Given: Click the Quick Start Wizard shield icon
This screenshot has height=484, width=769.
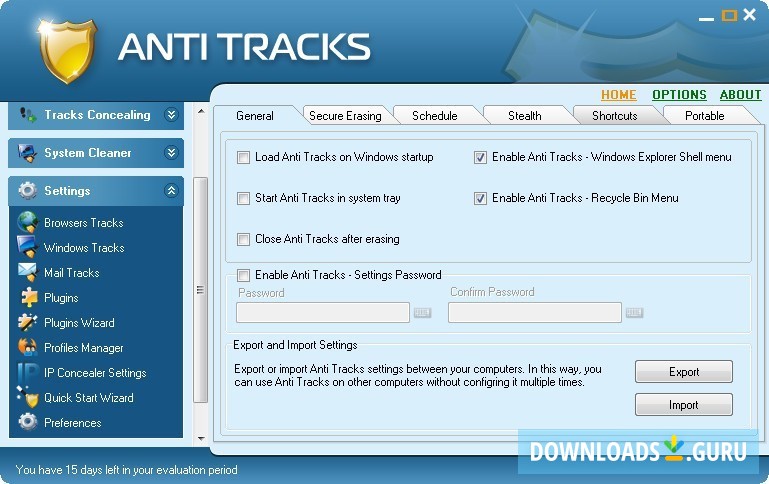Looking at the screenshot, I should (27, 397).
